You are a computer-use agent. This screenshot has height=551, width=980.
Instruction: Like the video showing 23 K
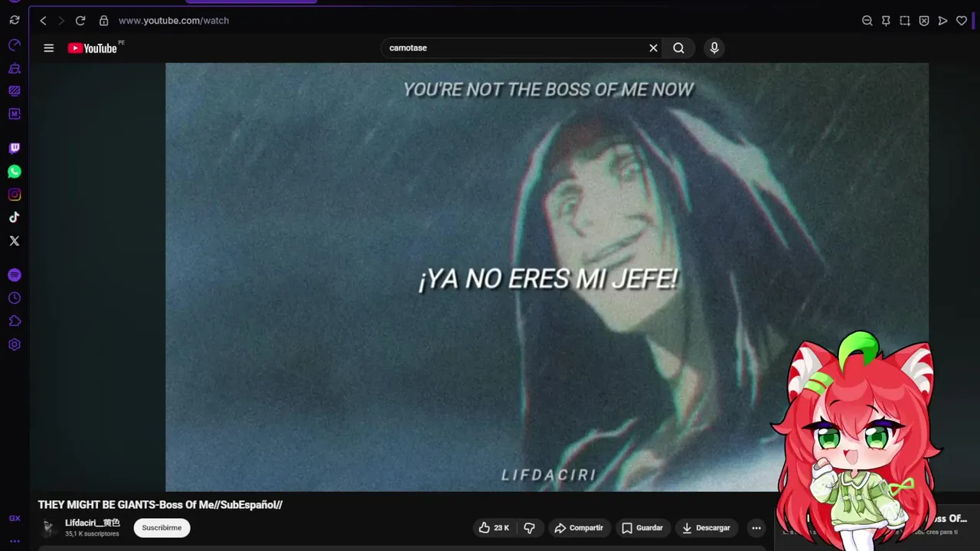tap(494, 528)
